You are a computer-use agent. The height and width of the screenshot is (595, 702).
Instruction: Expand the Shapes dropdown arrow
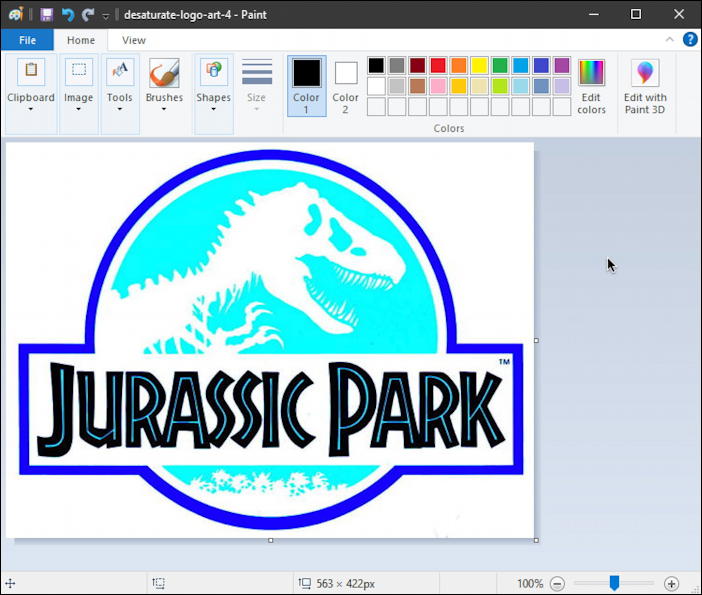[214, 109]
